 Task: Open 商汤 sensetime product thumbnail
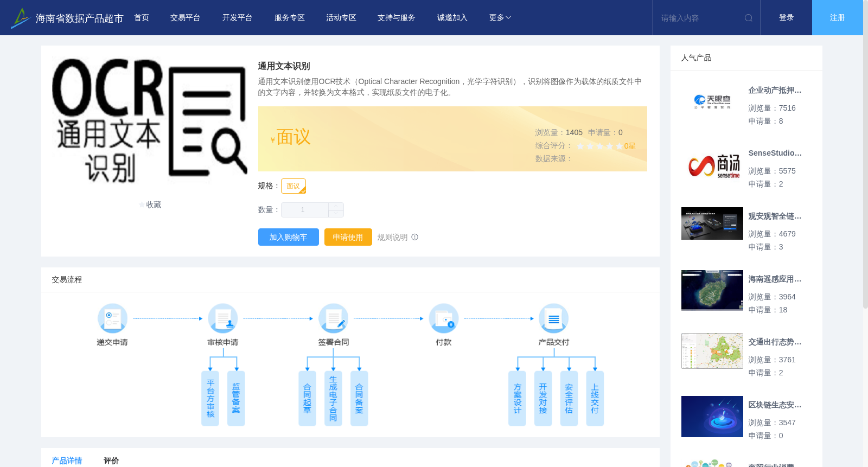[712, 165]
